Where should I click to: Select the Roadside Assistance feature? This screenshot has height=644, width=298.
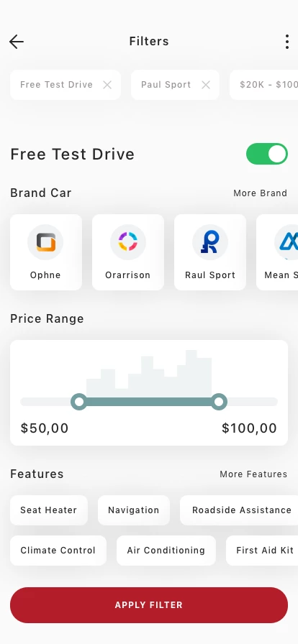[239, 510]
